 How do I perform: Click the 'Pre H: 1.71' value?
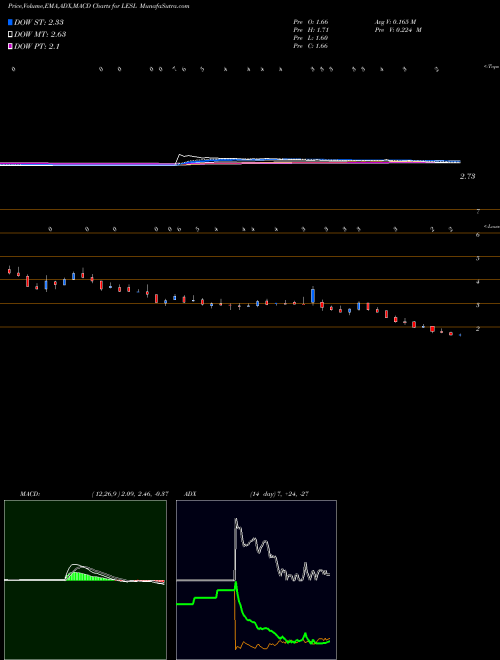[311, 30]
